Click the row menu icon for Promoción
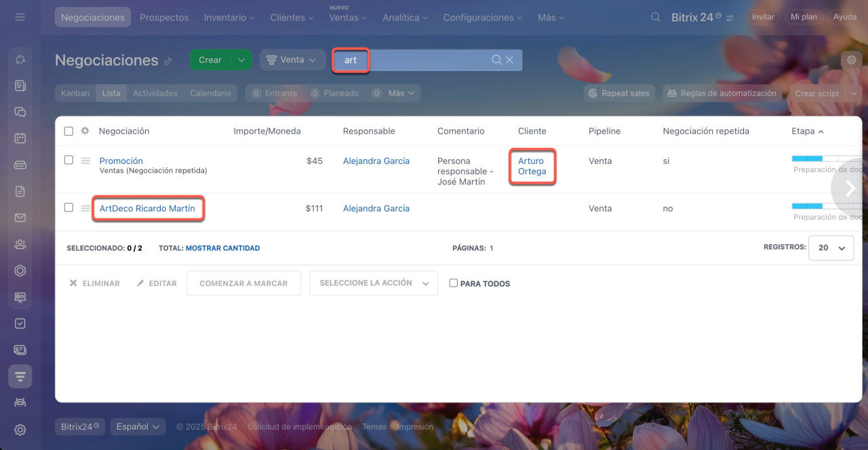This screenshot has height=450, width=868. coord(85,161)
